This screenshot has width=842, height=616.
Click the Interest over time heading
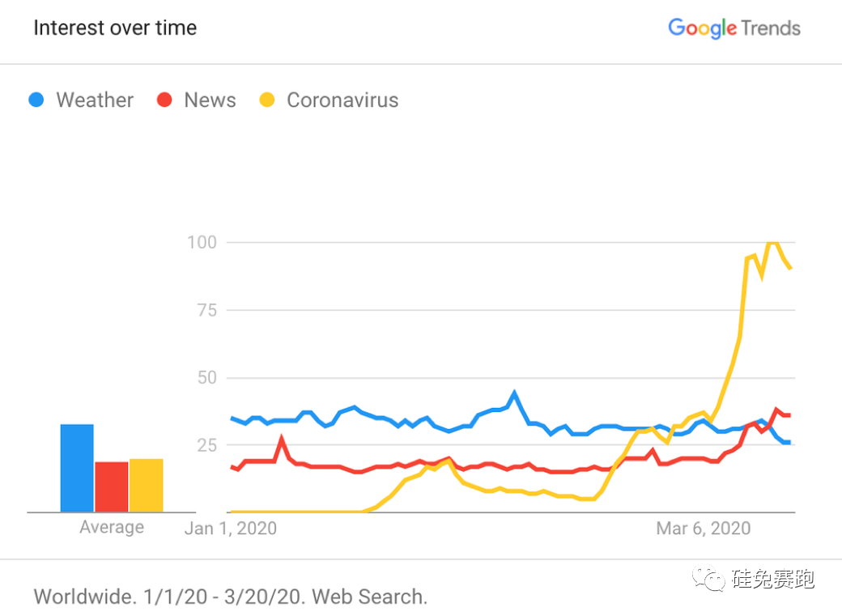pyautogui.click(x=115, y=28)
